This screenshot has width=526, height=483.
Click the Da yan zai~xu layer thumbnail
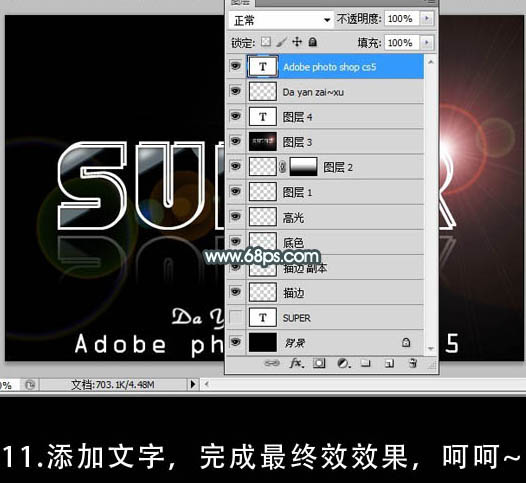(263, 91)
